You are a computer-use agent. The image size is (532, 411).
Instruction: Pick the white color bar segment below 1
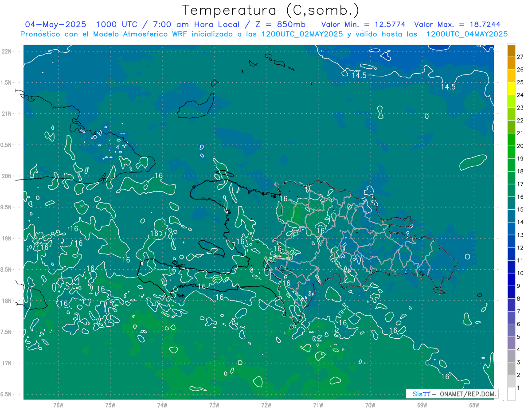[511, 394]
